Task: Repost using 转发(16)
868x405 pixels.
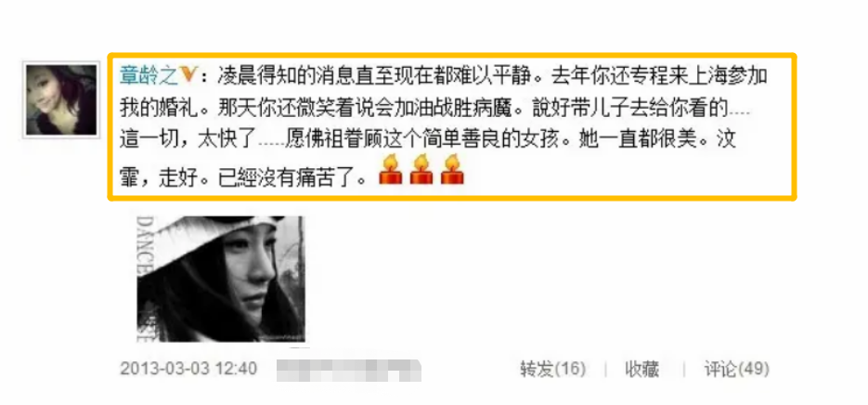Action: pos(552,369)
